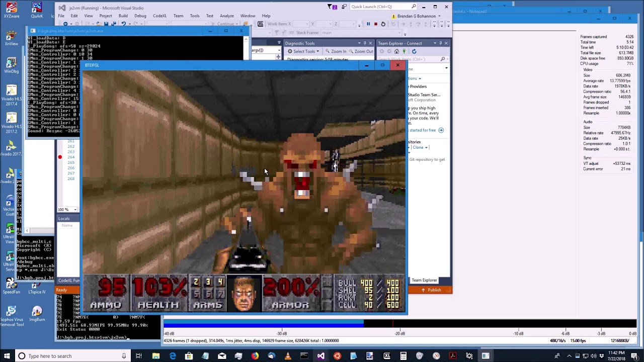Click the Windows Start button
This screenshot has width=644, height=362.
(7, 356)
